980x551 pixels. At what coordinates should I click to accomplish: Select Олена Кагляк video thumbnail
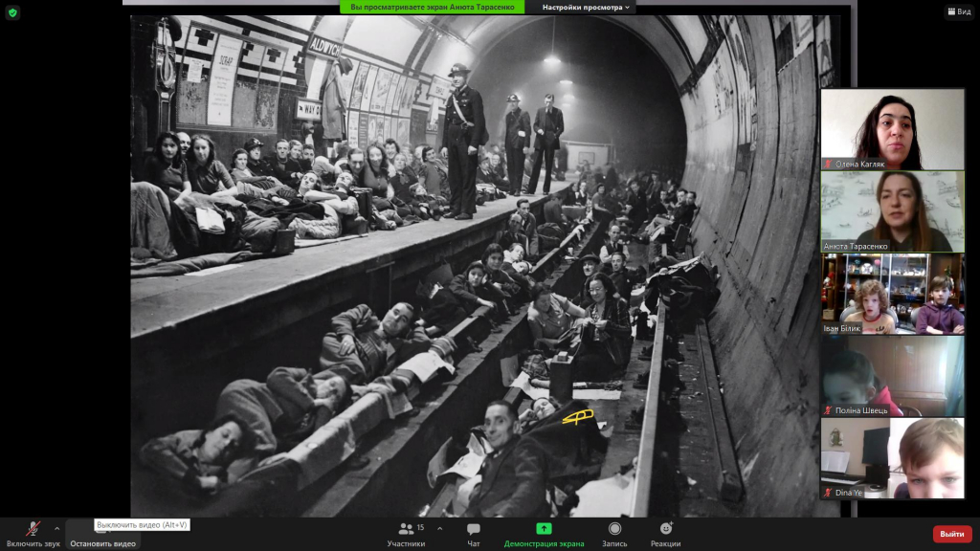[x=893, y=129]
